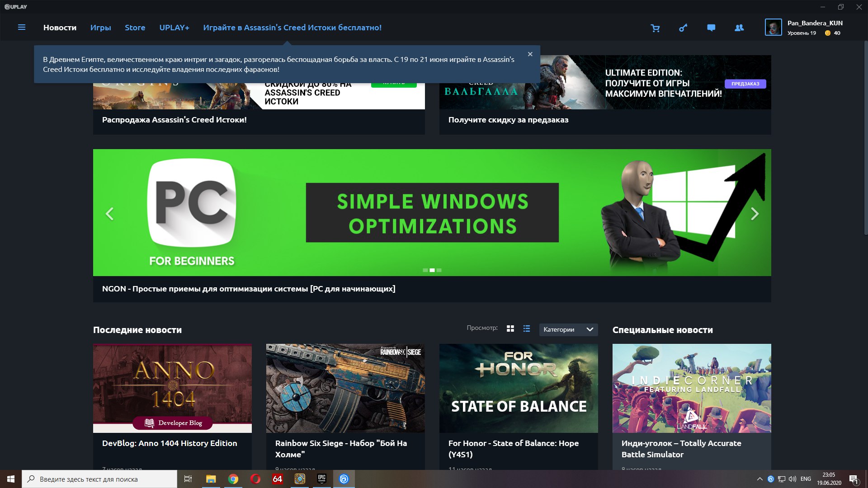Screen dimensions: 868x488
Task: Open Task View on the taskbar
Action: [188, 479]
